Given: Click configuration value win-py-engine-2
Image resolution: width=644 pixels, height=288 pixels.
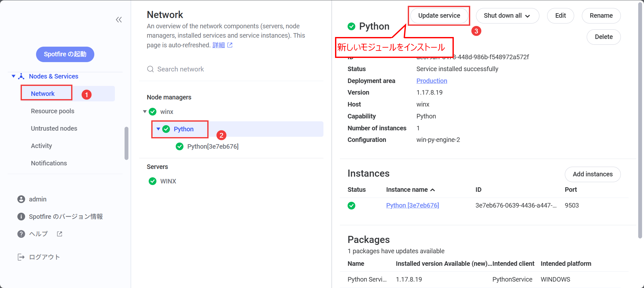Looking at the screenshot, I should [438, 140].
